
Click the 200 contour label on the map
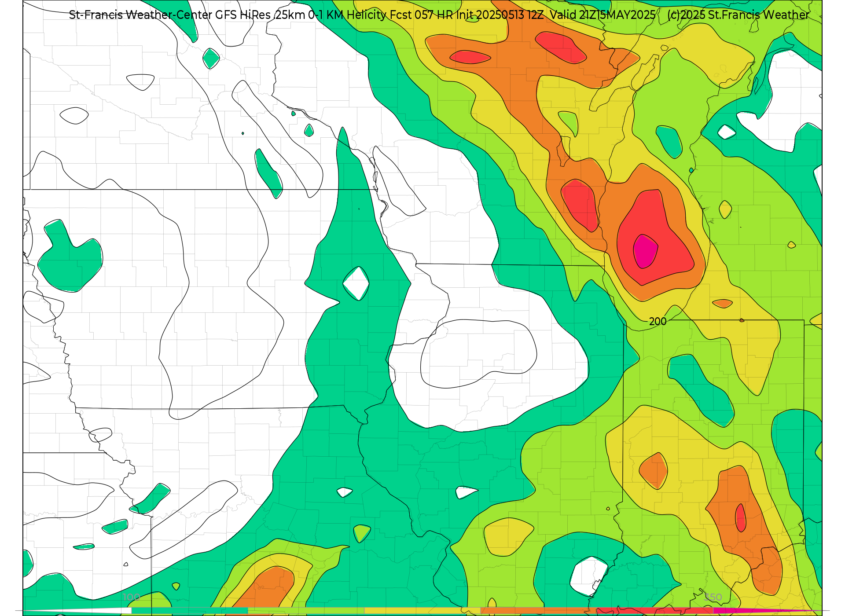click(658, 321)
